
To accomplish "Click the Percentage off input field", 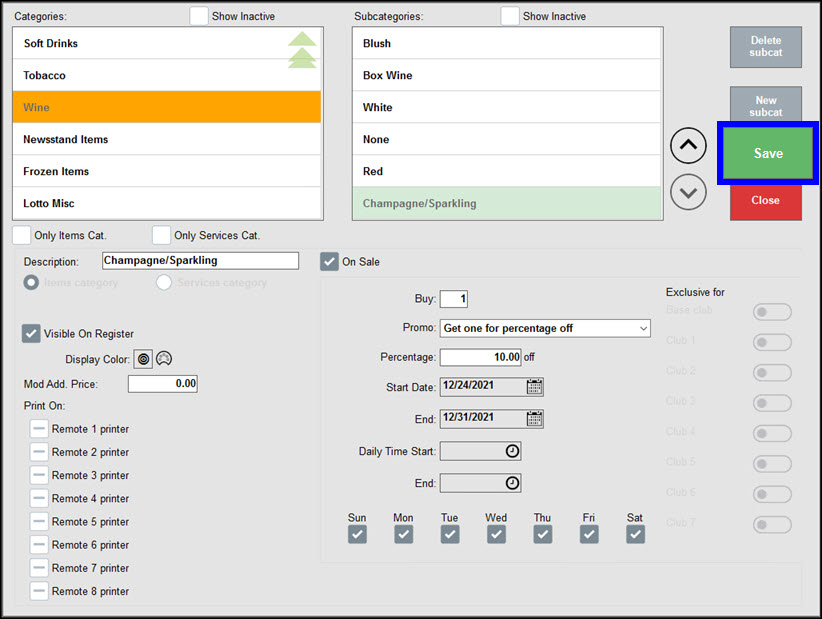I will pos(481,357).
